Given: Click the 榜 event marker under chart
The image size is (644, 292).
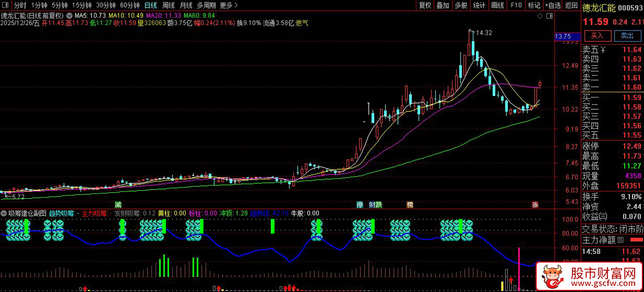Looking at the screenshot, I should [x=410, y=205].
